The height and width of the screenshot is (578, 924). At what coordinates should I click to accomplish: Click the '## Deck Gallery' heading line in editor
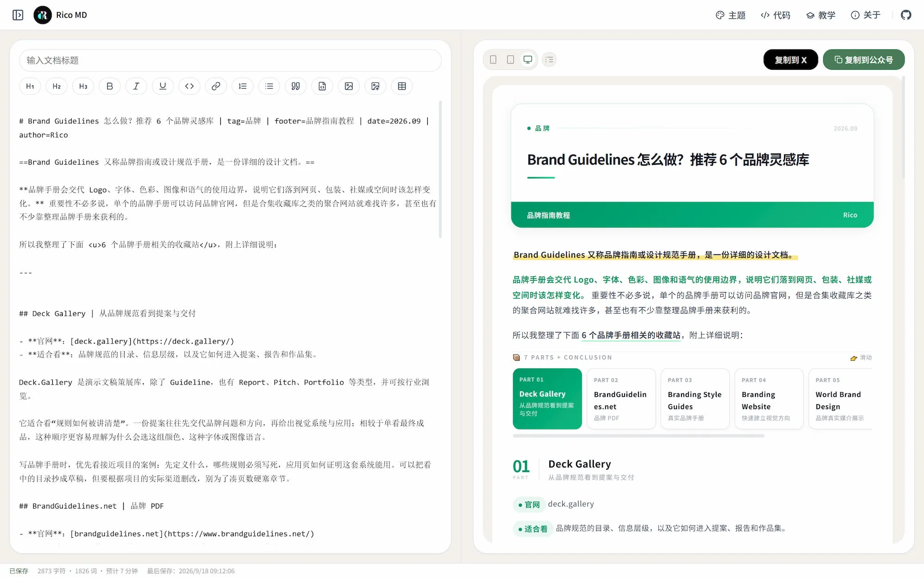click(x=108, y=314)
